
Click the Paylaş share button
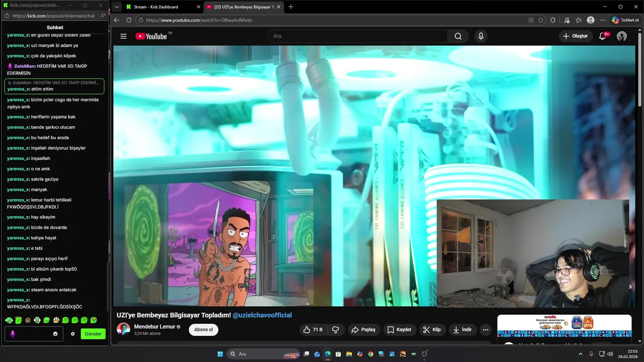point(363,330)
